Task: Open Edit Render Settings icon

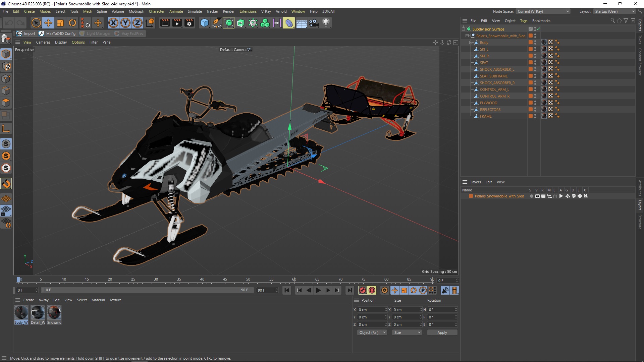Action: coord(189,23)
